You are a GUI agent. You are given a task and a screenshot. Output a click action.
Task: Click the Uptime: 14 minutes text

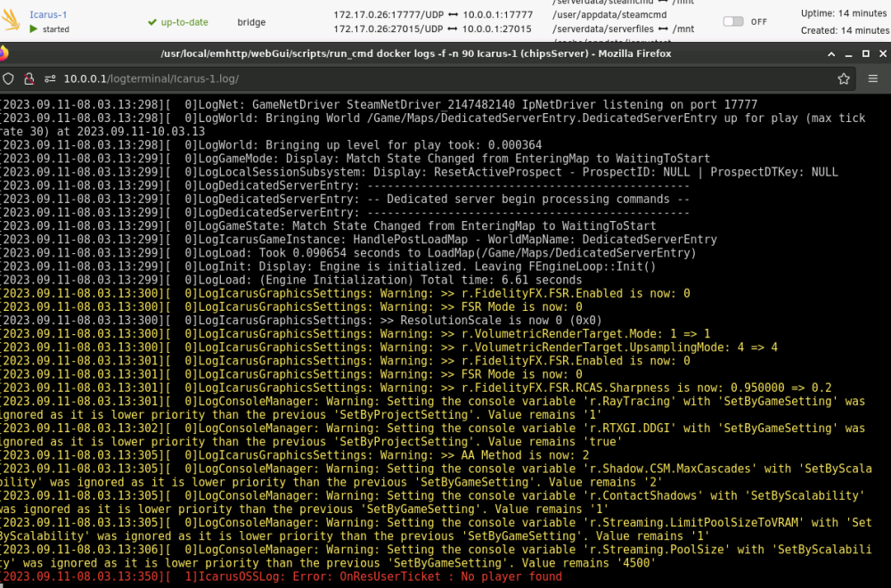click(x=843, y=13)
